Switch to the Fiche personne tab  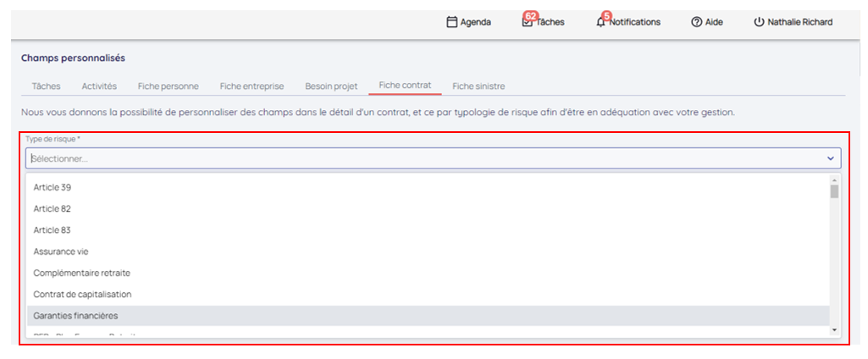point(168,86)
